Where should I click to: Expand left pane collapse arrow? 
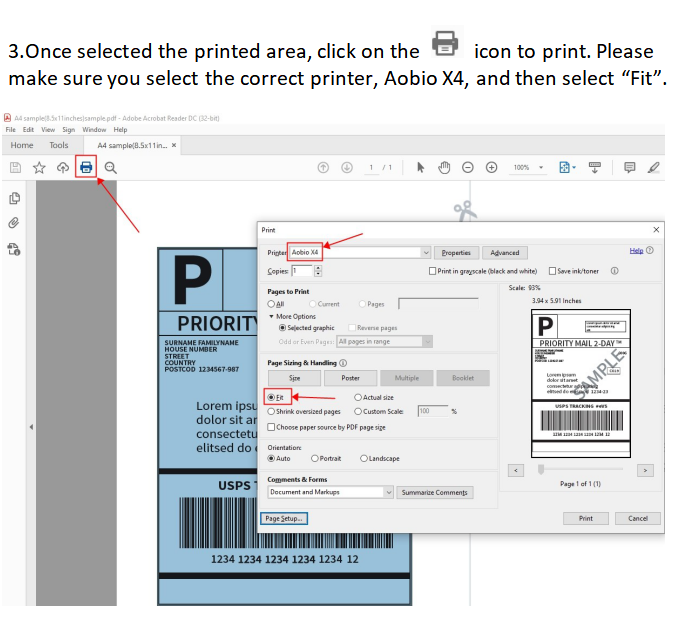(x=31, y=427)
